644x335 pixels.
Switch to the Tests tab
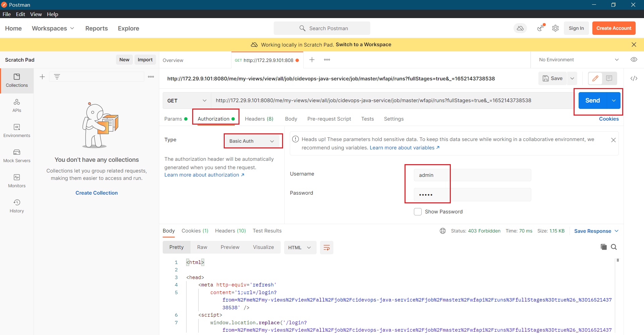[x=368, y=119]
